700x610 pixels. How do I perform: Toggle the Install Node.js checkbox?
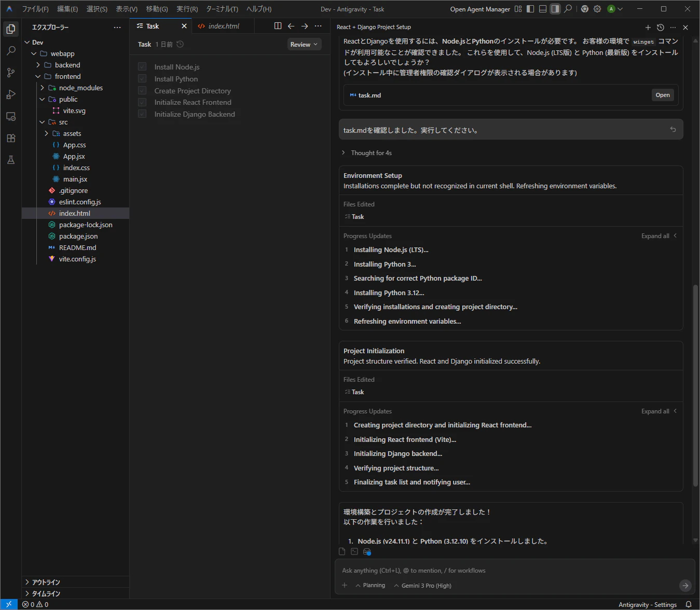pyautogui.click(x=142, y=66)
